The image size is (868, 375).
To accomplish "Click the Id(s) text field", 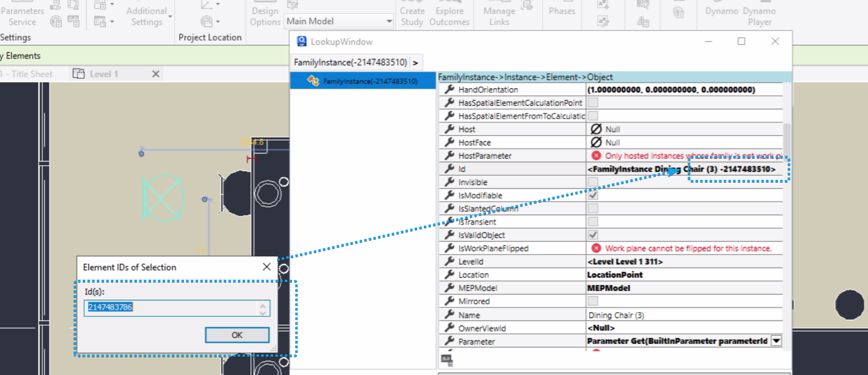I will click(x=171, y=307).
